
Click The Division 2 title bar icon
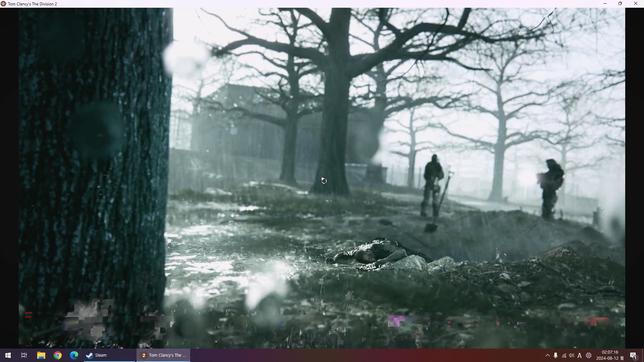click(x=3, y=4)
